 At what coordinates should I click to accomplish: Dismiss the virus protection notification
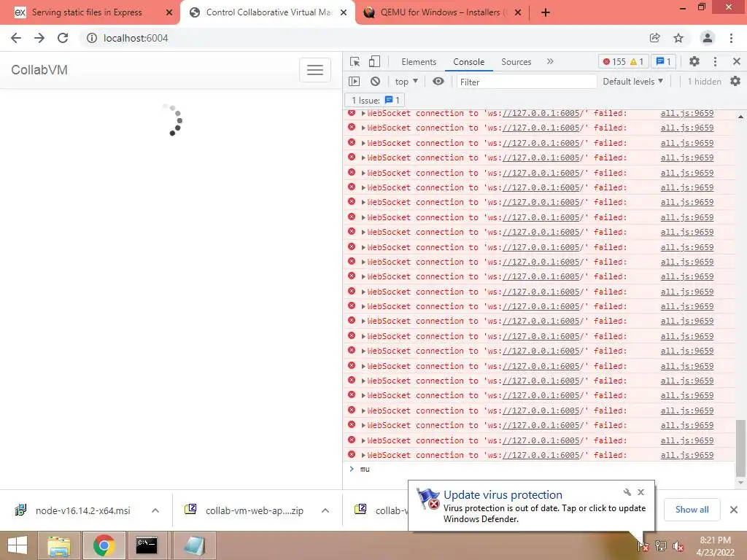point(640,492)
